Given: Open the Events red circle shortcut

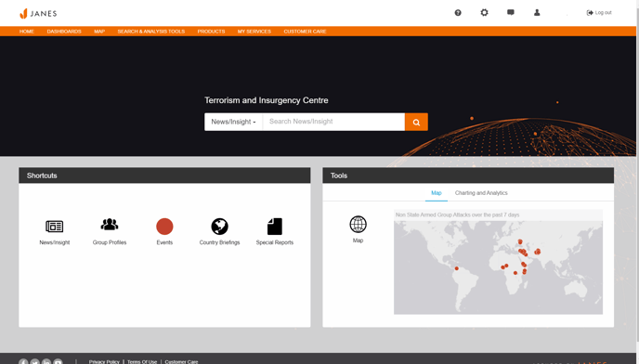Looking at the screenshot, I should click(x=164, y=227).
